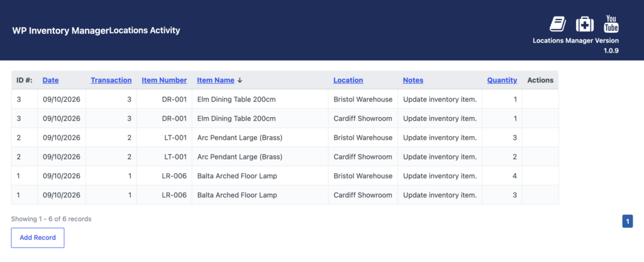This screenshot has width=644, height=262.
Task: Sort table by Quantity column
Action: [502, 80]
